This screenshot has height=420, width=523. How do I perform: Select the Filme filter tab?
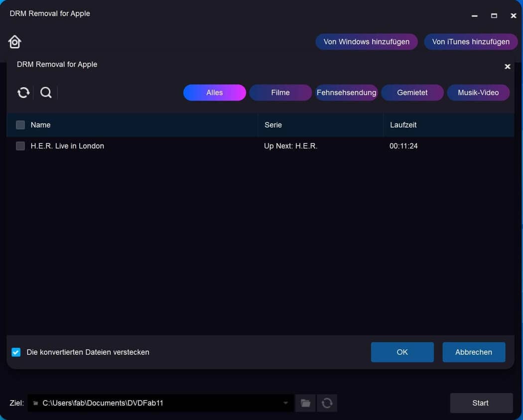[x=280, y=93]
